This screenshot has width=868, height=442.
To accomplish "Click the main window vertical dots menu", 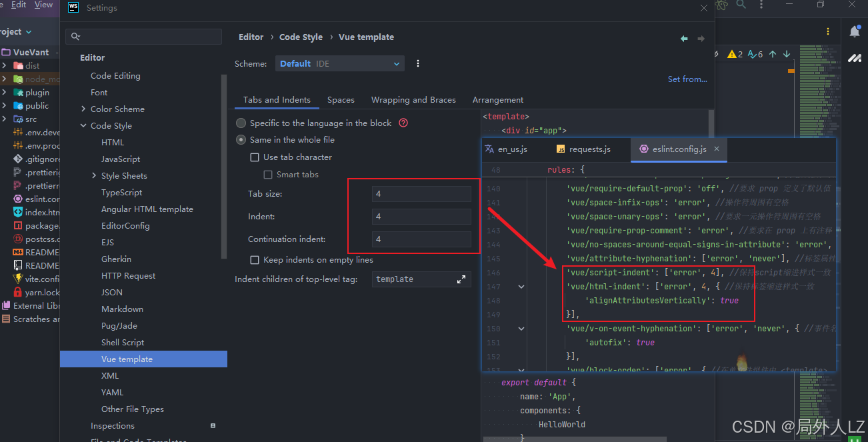I will pos(761,5).
